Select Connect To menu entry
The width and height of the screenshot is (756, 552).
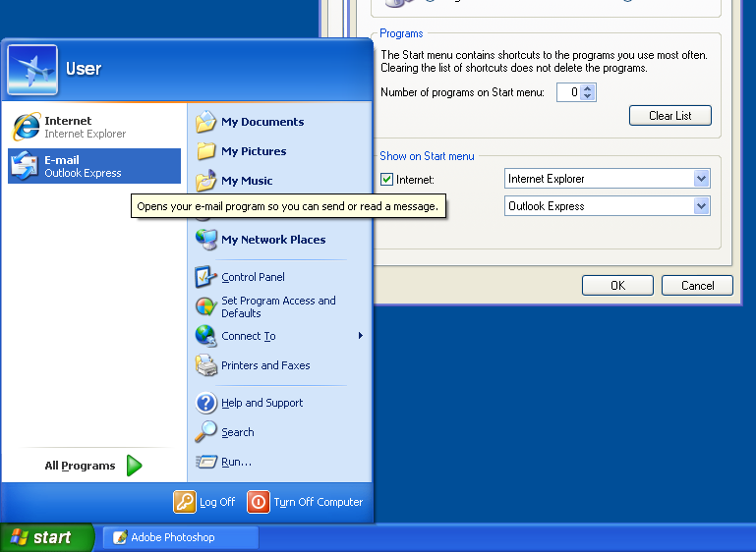(x=278, y=336)
